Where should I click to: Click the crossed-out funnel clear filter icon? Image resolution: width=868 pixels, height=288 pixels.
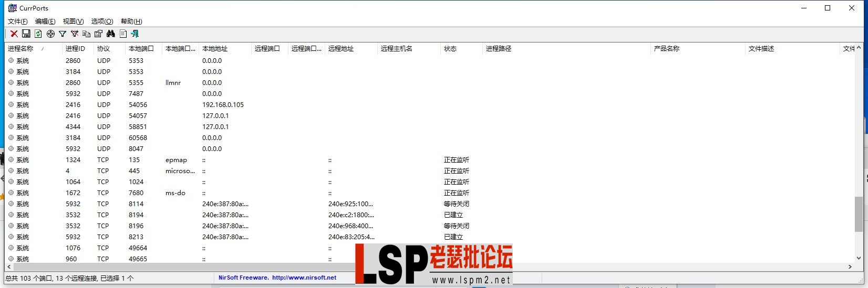(x=75, y=34)
